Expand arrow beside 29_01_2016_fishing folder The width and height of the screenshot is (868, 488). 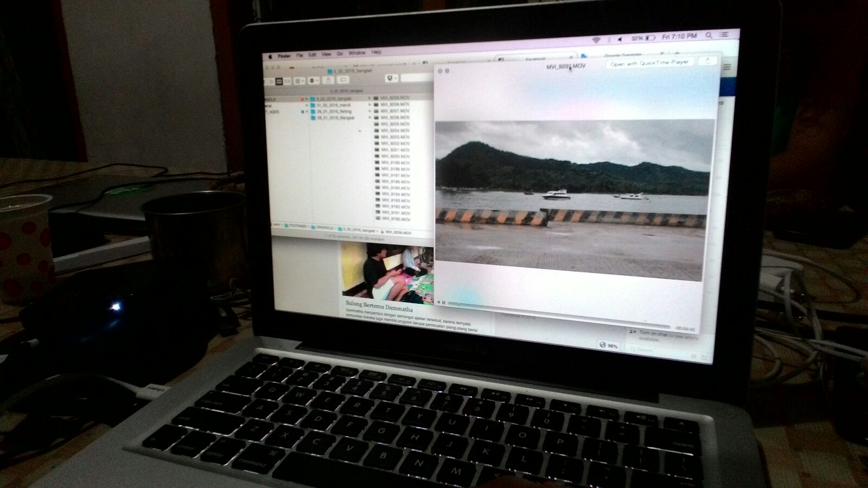(x=369, y=111)
